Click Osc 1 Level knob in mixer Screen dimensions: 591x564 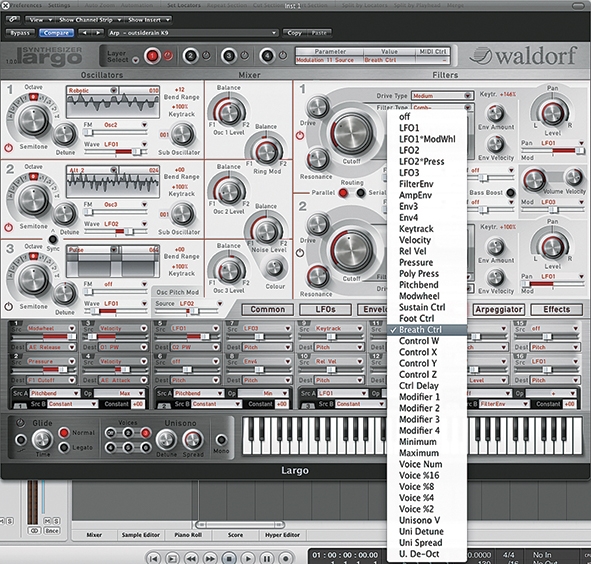click(x=229, y=113)
